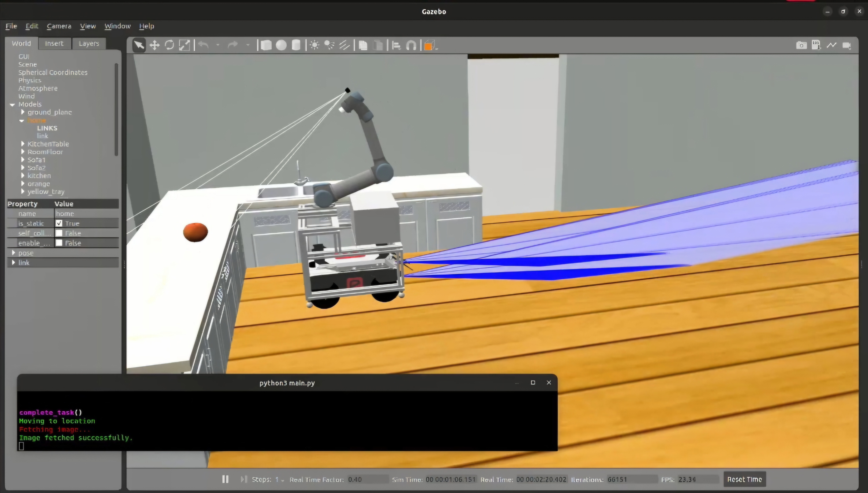Select the rotate mode tool
Viewport: 868px width, 493px height.
[169, 45]
